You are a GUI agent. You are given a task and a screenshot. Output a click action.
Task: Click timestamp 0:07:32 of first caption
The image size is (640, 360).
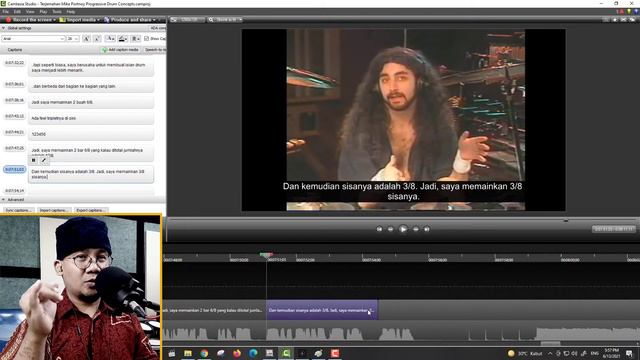pyautogui.click(x=14, y=63)
